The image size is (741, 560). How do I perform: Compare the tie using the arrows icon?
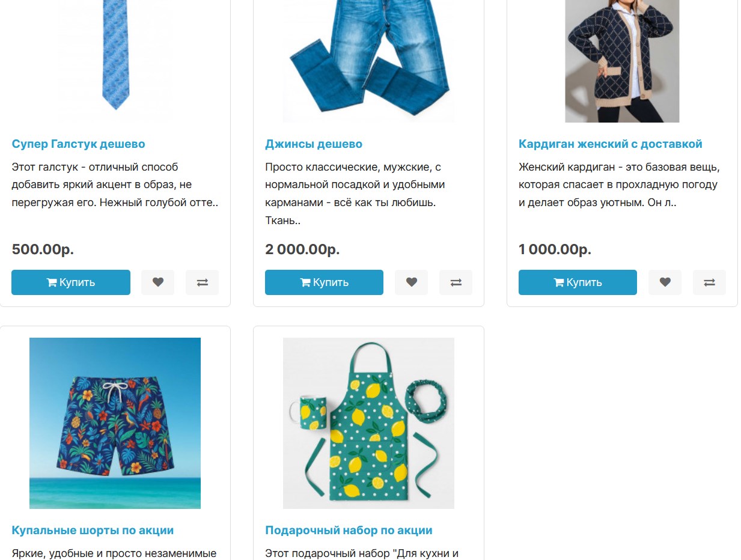point(202,282)
